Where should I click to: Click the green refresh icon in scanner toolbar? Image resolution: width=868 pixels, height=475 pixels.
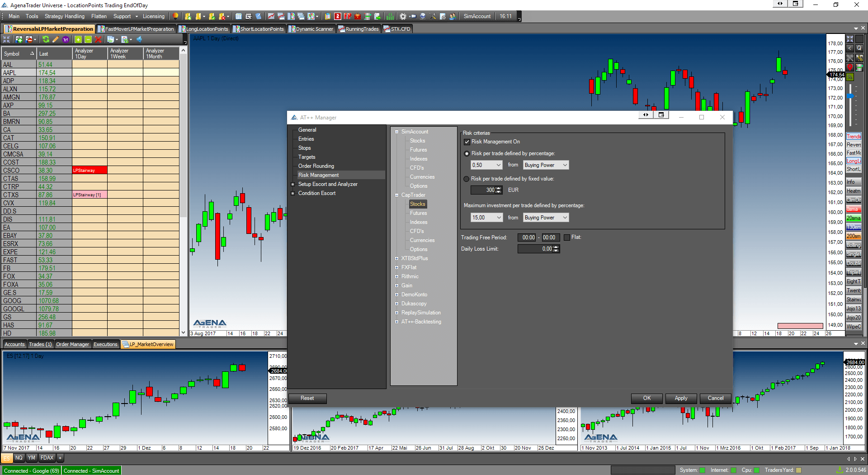click(x=46, y=40)
